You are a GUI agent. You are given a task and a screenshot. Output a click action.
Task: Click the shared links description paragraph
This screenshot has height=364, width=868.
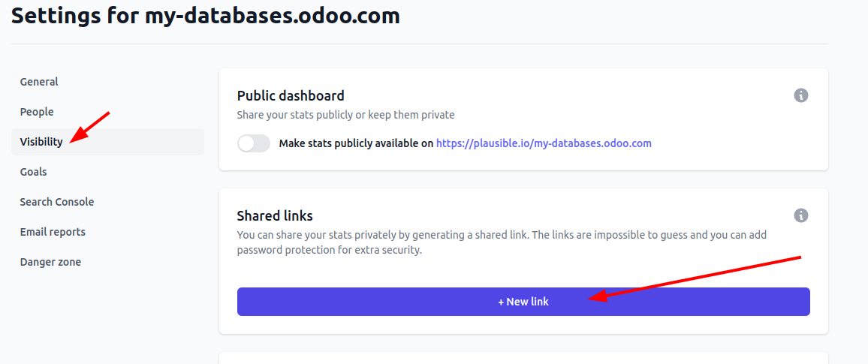[x=501, y=242]
